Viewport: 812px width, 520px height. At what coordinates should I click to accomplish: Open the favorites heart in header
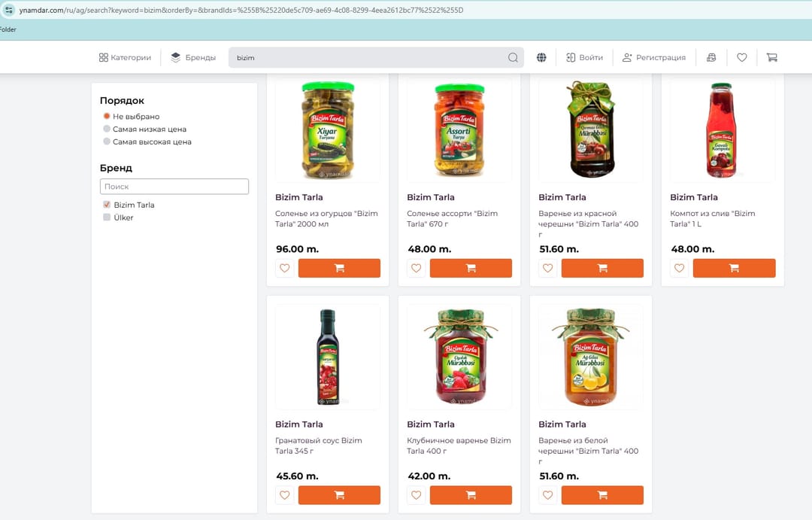coord(741,58)
